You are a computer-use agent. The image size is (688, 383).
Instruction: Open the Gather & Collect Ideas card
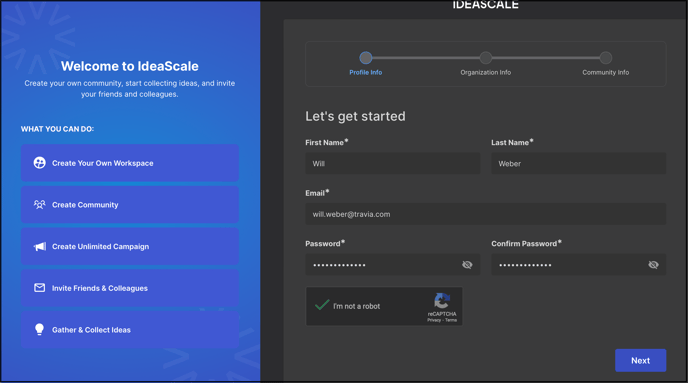[130, 329]
